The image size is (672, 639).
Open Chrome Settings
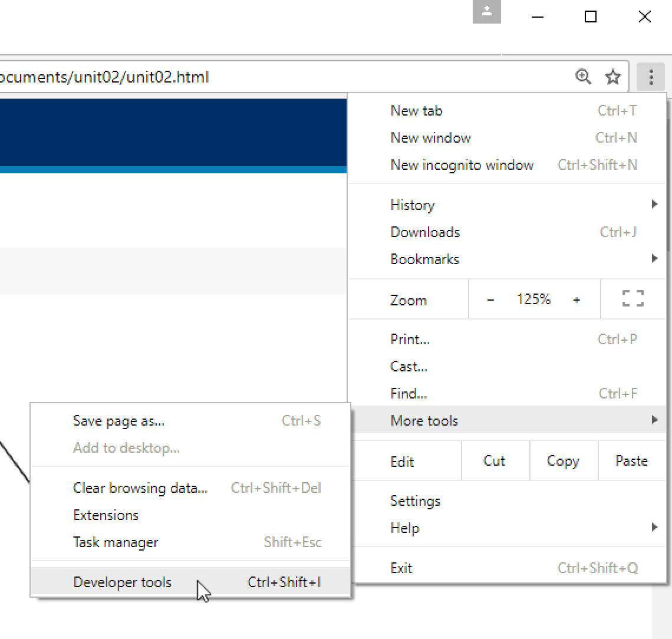[416, 500]
